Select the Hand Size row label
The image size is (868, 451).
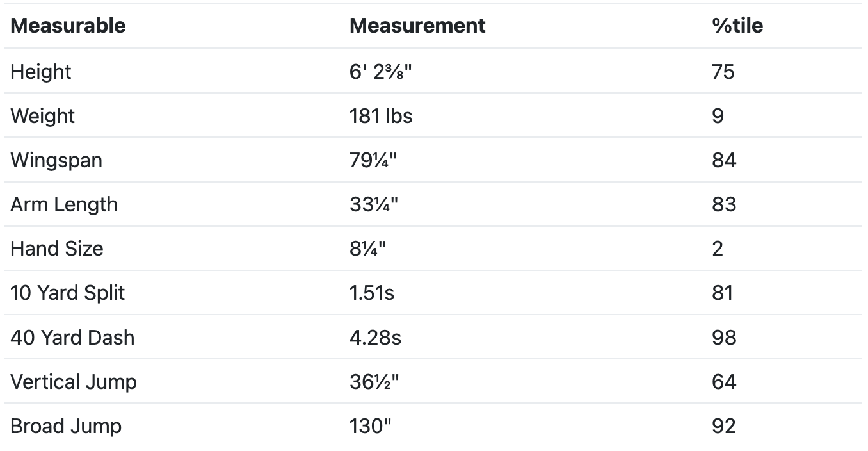coord(56,249)
